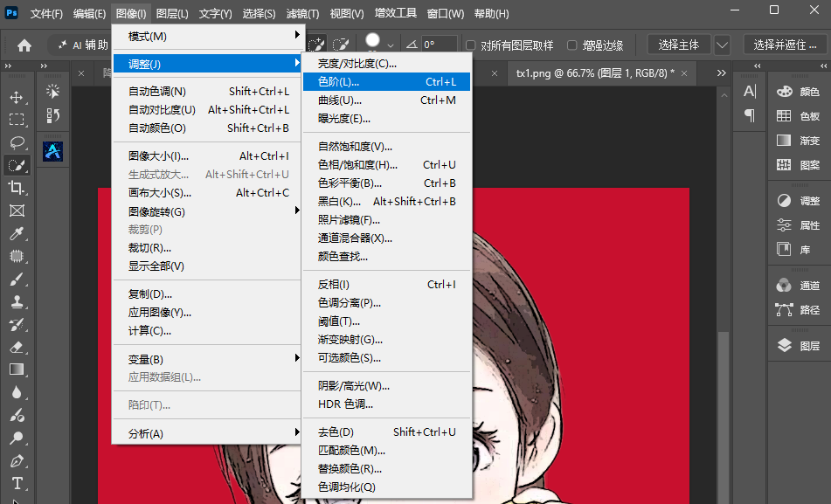Select the Spot Healing Brush tool
Screen dimensions: 831x504
(17, 256)
